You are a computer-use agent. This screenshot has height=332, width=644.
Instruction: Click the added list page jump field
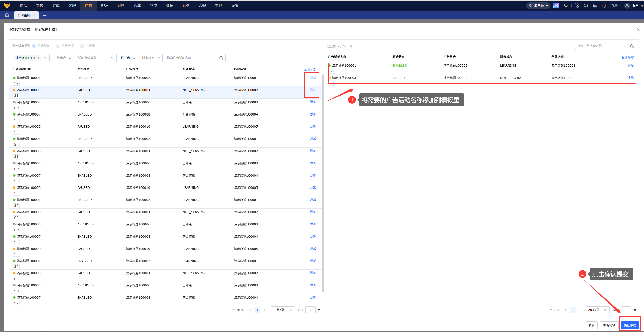[x=626, y=310]
